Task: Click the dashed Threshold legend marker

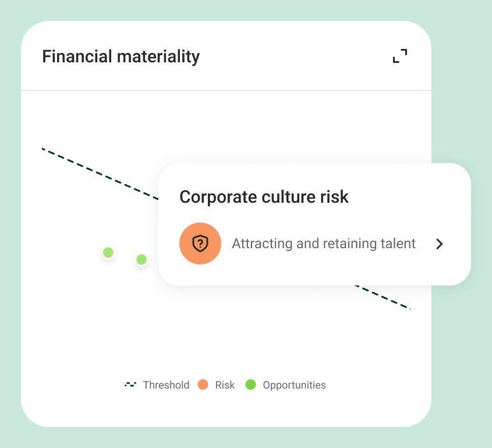Action: coord(129,384)
